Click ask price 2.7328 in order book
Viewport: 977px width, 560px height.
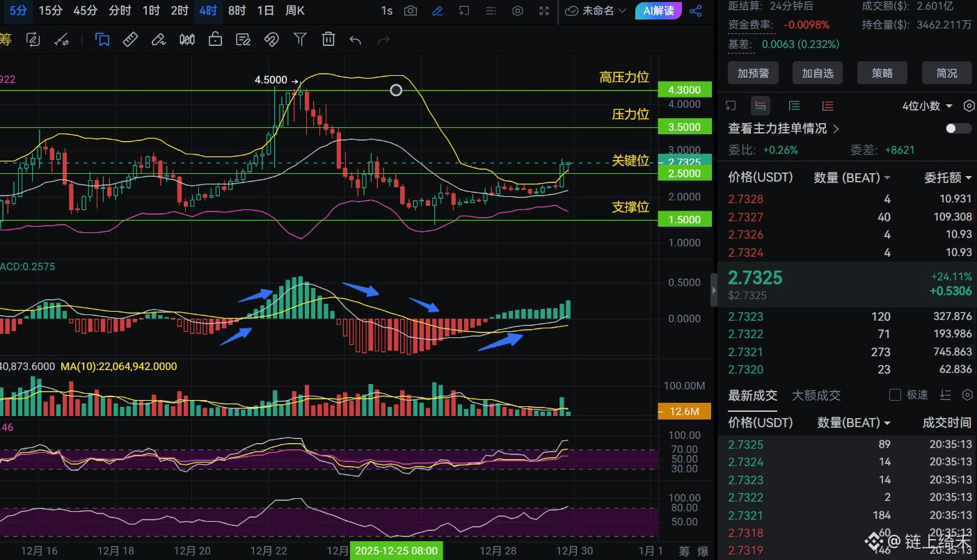click(746, 199)
